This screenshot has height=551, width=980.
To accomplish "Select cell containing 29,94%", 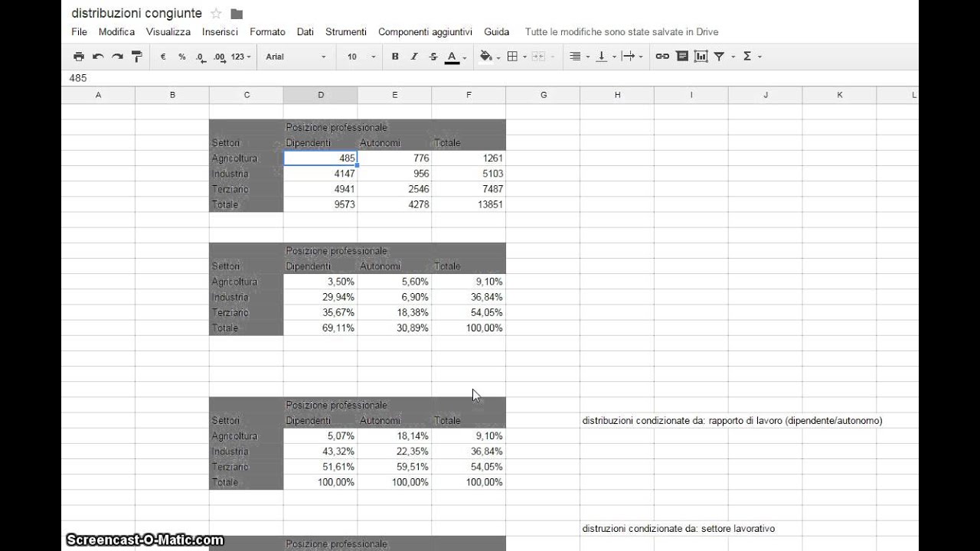I will point(320,297).
